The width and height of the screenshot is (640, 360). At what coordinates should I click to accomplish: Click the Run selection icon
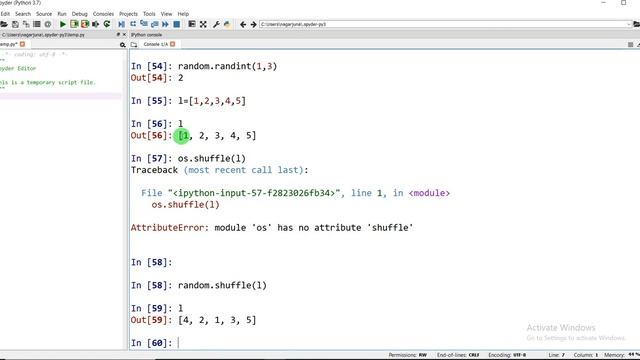pos(96,24)
